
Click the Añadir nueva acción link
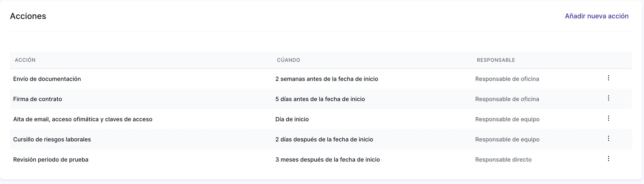597,16
